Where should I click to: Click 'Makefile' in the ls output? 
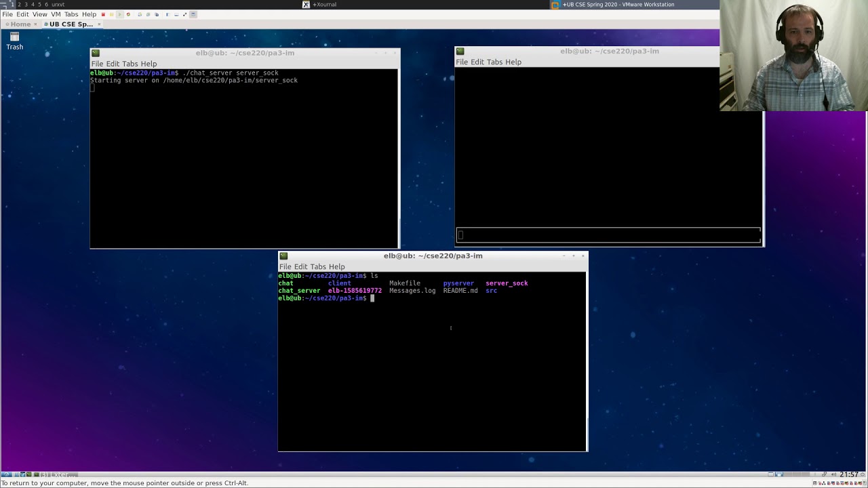(405, 283)
